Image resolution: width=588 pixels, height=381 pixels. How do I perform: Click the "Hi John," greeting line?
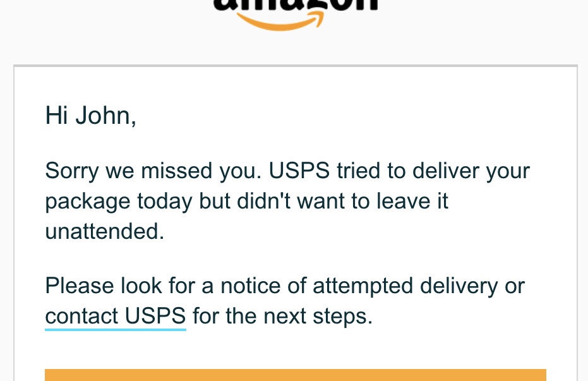90,116
